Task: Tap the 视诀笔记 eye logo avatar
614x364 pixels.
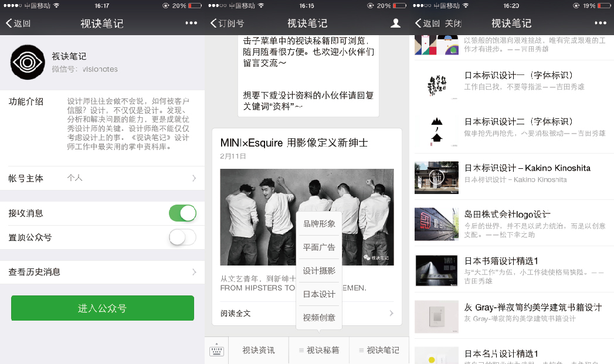Action: [x=28, y=62]
